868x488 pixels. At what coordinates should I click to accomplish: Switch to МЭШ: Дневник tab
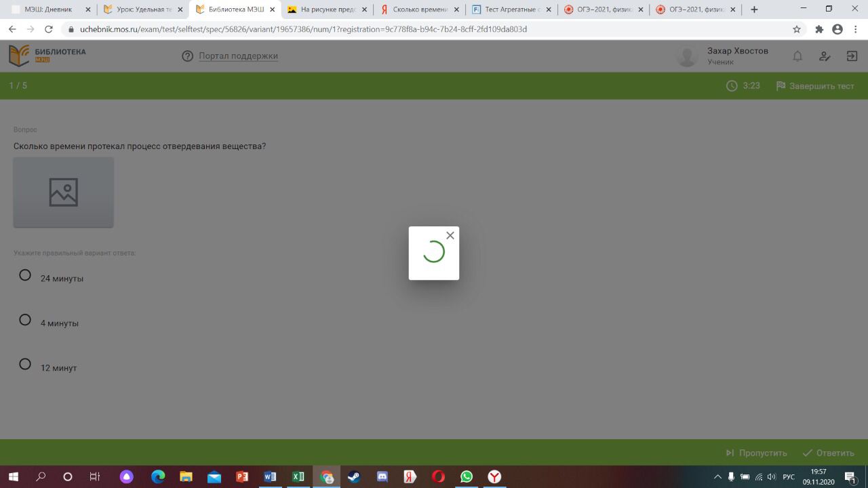(51, 9)
